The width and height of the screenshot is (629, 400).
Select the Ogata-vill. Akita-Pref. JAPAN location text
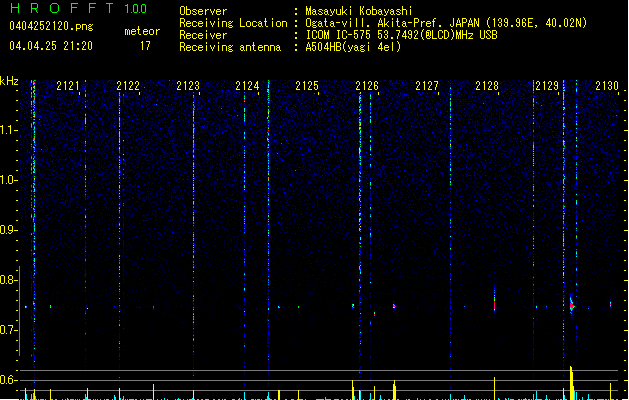pos(446,23)
